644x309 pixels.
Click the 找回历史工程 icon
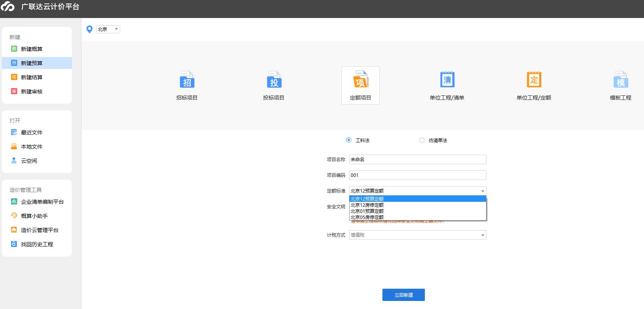point(14,244)
